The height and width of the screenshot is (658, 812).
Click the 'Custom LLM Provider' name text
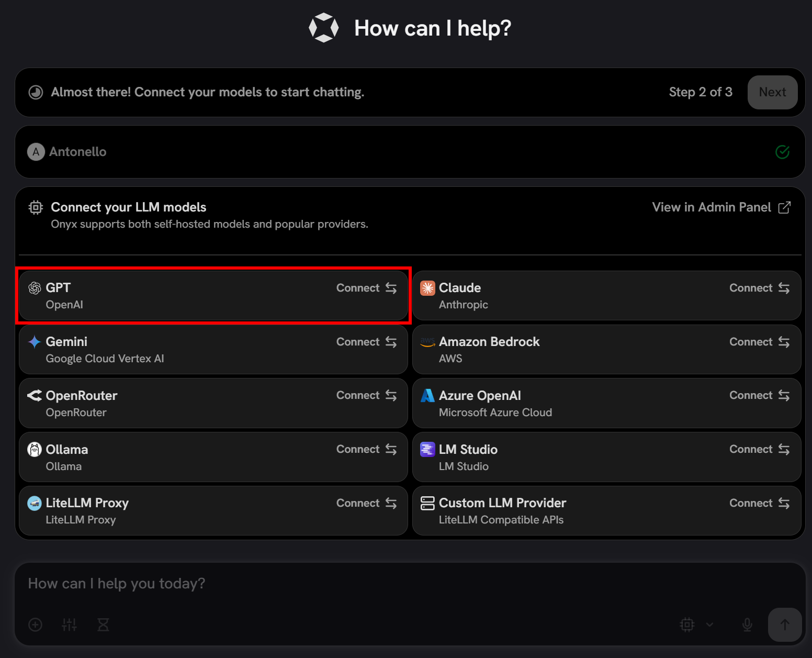point(502,503)
